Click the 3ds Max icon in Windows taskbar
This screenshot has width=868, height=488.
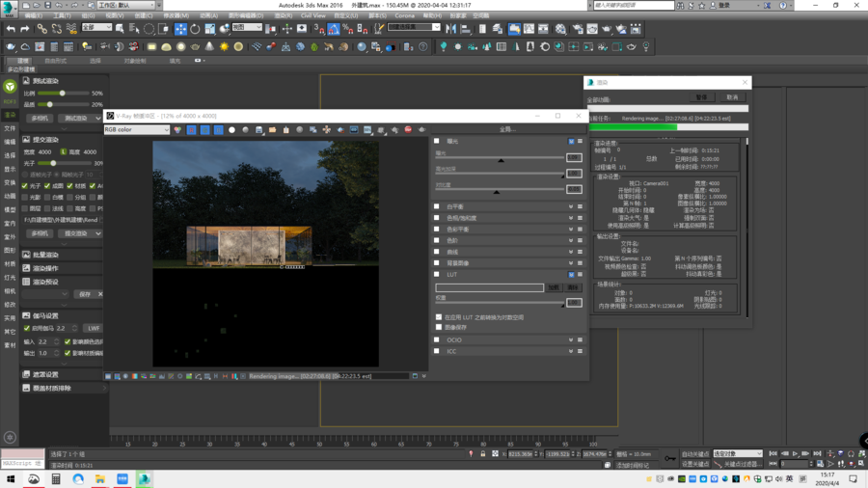click(x=145, y=479)
